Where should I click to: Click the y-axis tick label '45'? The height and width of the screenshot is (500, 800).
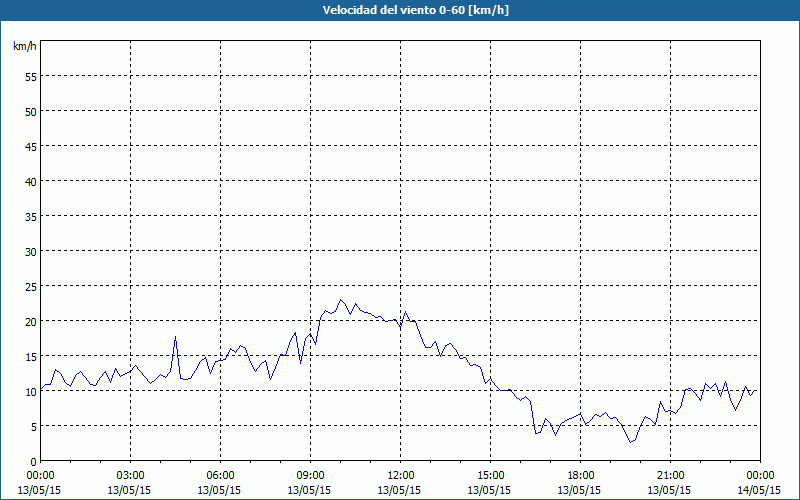point(31,146)
